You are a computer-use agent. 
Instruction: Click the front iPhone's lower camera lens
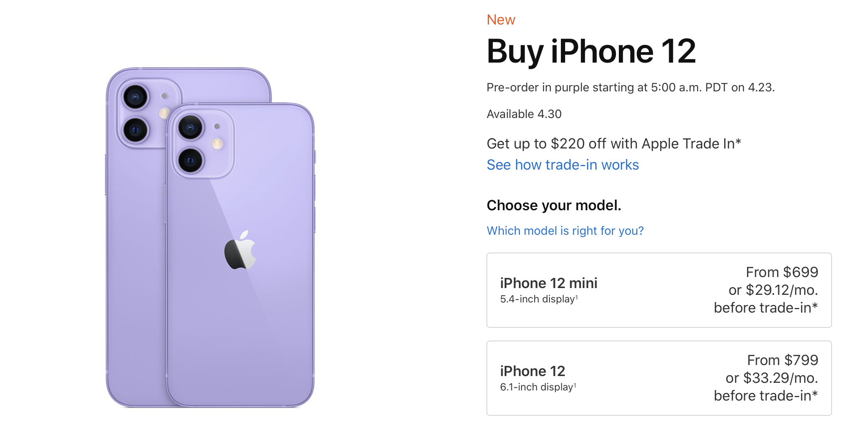pos(190,160)
